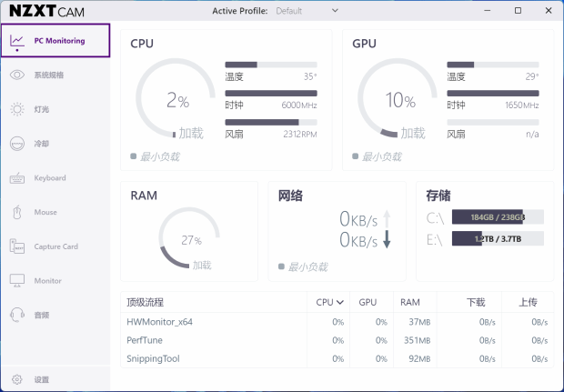Open Monitor section
Image resolution: width=564 pixels, height=392 pixels.
55,280
